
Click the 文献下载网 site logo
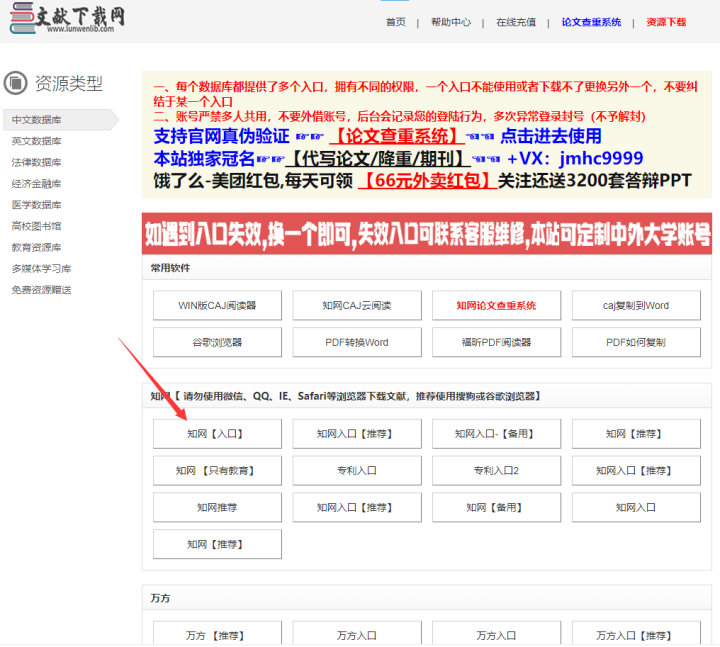tap(67, 18)
